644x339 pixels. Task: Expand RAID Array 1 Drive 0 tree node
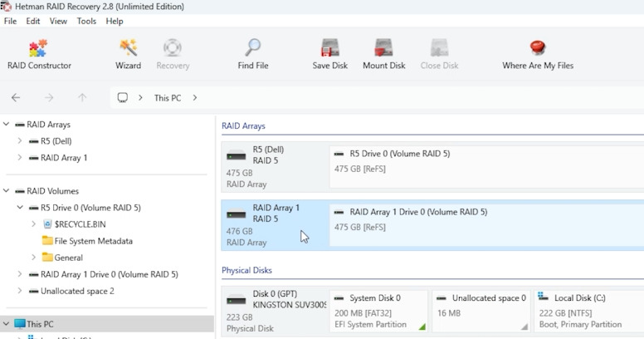click(20, 274)
